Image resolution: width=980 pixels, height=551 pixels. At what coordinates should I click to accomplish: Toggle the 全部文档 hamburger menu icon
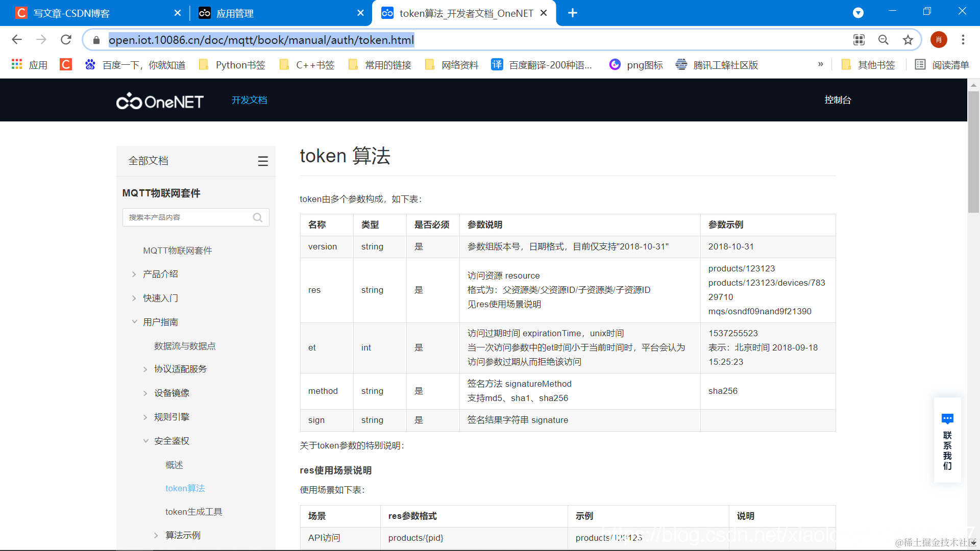(x=263, y=161)
